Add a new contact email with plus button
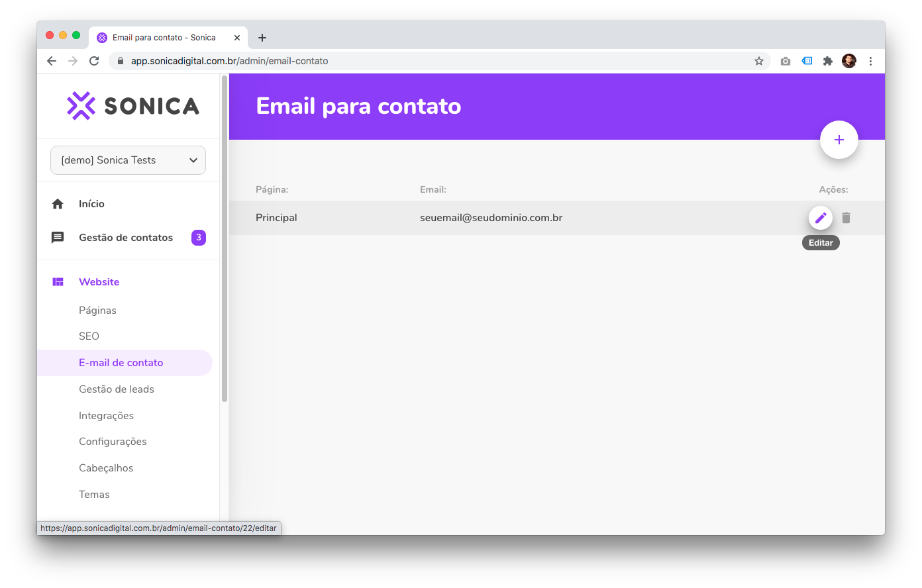 839,140
